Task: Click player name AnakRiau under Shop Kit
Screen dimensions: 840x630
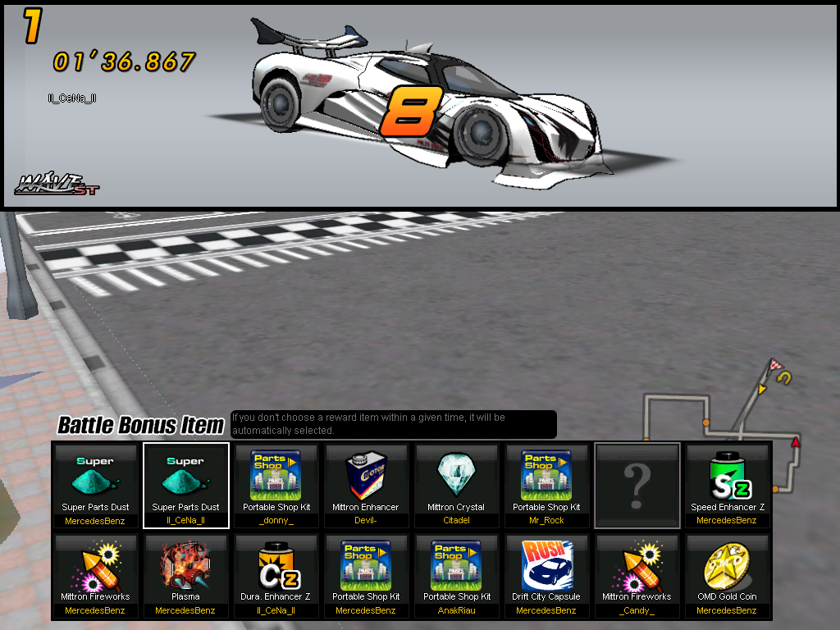Action: tap(456, 610)
